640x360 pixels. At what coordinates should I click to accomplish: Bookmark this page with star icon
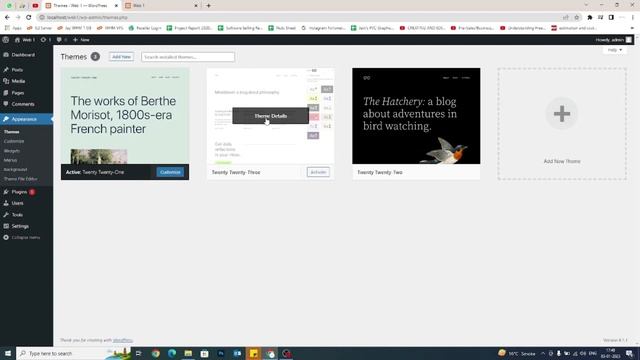click(576, 18)
